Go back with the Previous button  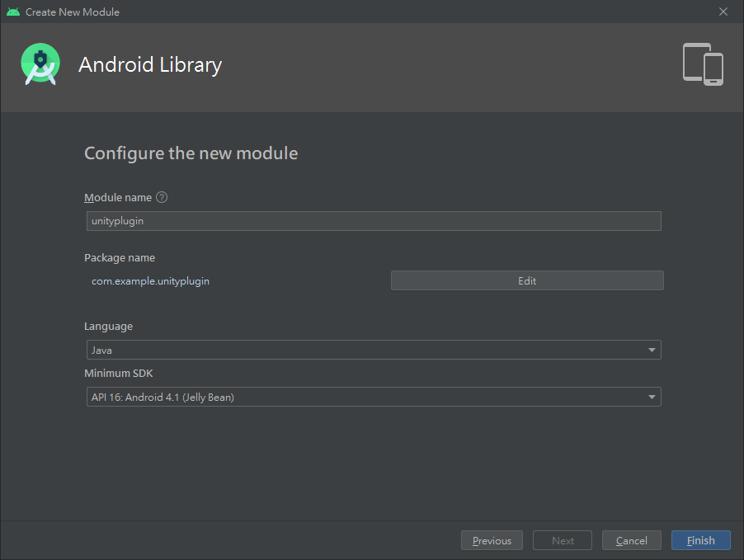tap(492, 540)
